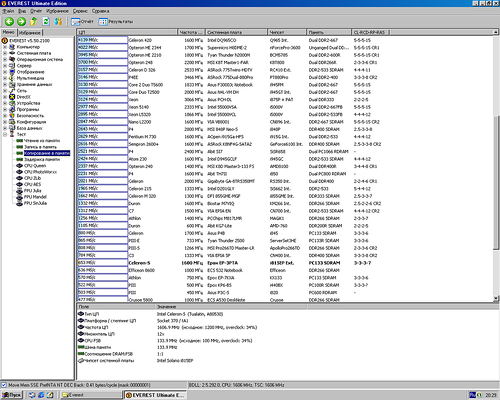Viewport: 500px width, 400px height.
Task: Select CPU AES benchmark
Action: coord(32,184)
